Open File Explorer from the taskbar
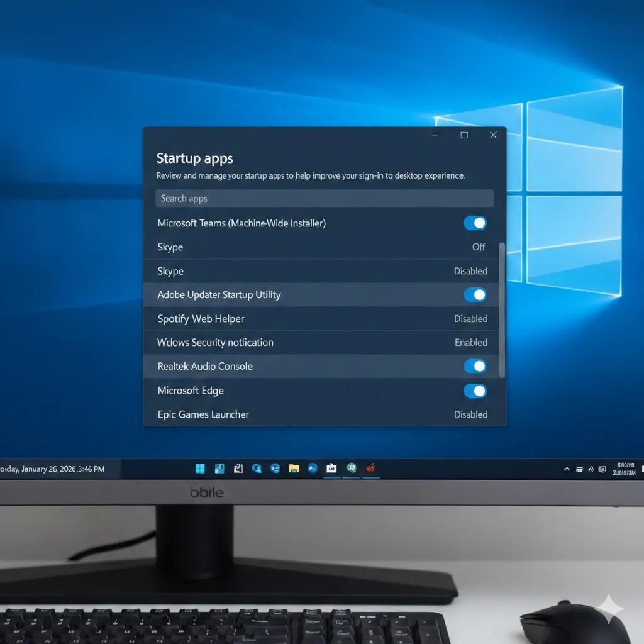This screenshot has width=644, height=644. pyautogui.click(x=294, y=469)
